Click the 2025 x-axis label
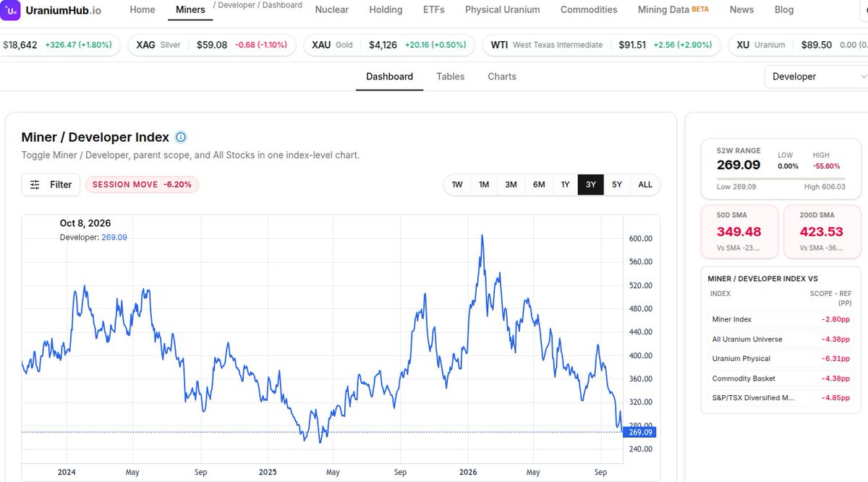This screenshot has width=868, height=482. point(268,472)
